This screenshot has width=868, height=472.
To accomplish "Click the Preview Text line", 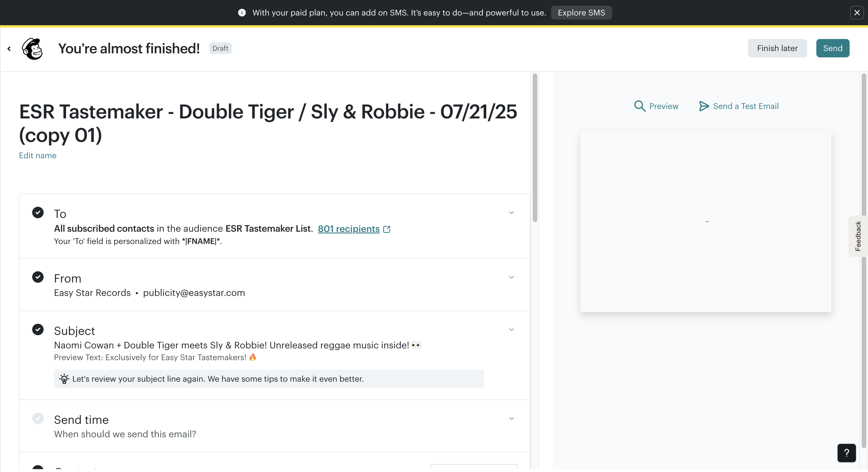I will point(155,358).
